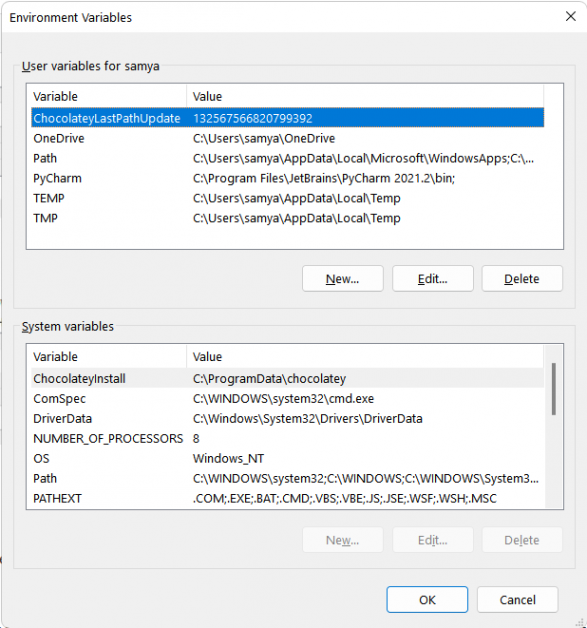
Task: Close the Environment Variables dialog
Action: tap(571, 16)
